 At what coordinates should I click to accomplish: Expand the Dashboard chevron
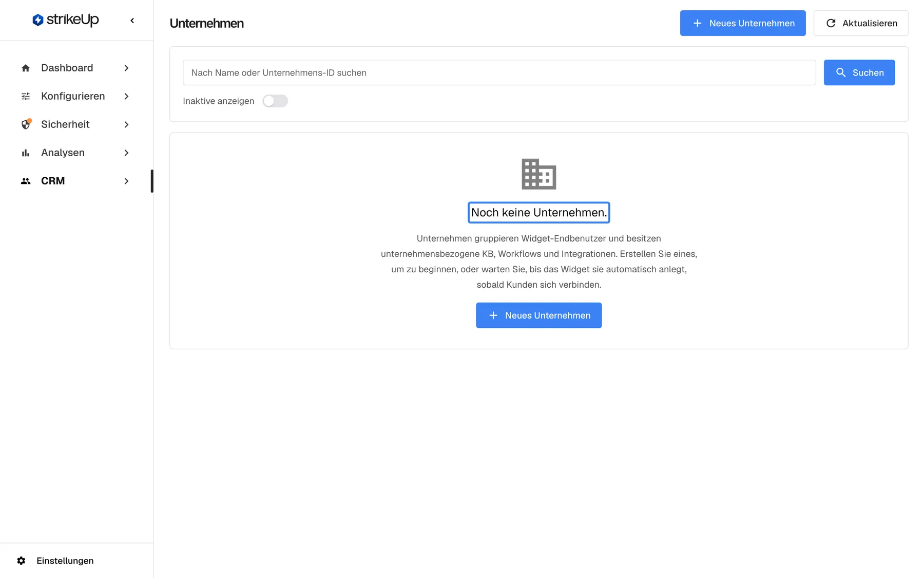[126, 68]
